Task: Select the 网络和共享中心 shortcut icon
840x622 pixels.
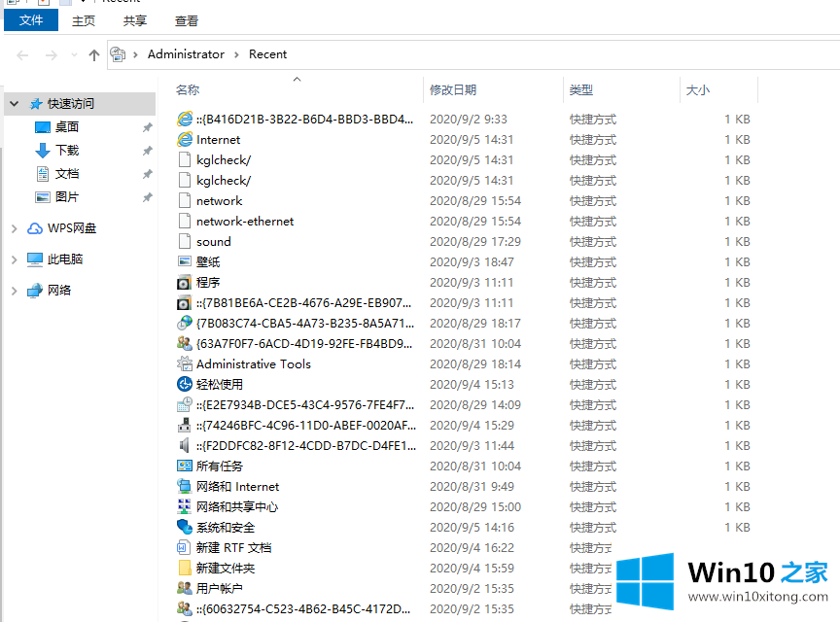Action: pyautogui.click(x=185, y=506)
